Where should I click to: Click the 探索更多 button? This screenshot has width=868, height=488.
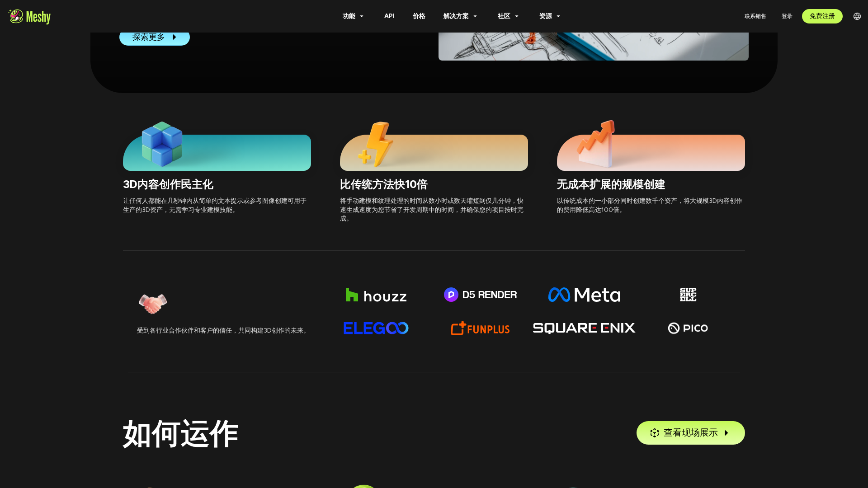click(154, 38)
